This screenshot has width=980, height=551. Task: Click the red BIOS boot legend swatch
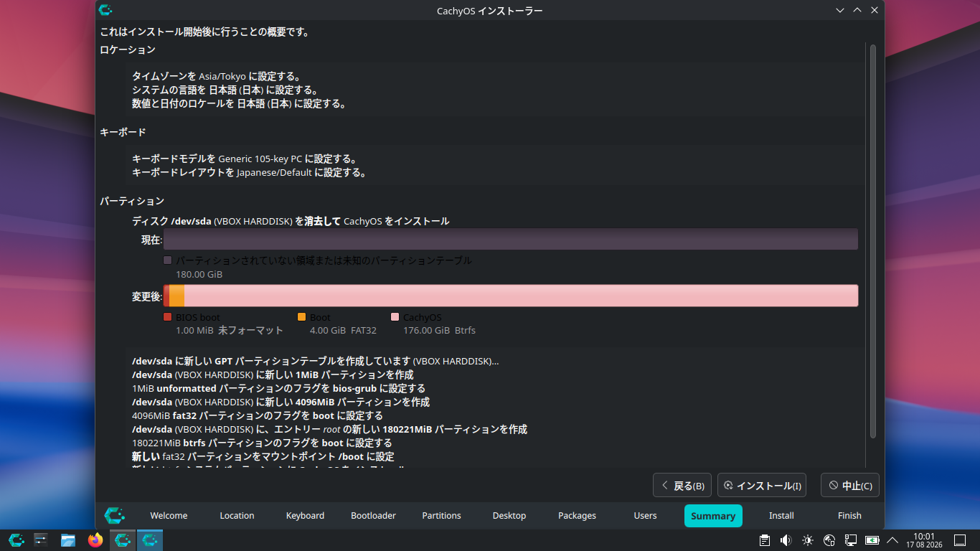[168, 316]
